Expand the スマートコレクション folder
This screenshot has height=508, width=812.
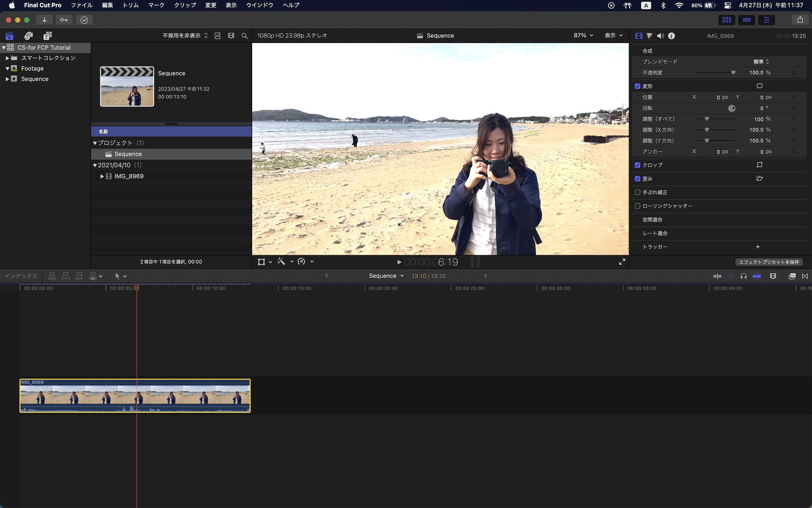pyautogui.click(x=7, y=58)
